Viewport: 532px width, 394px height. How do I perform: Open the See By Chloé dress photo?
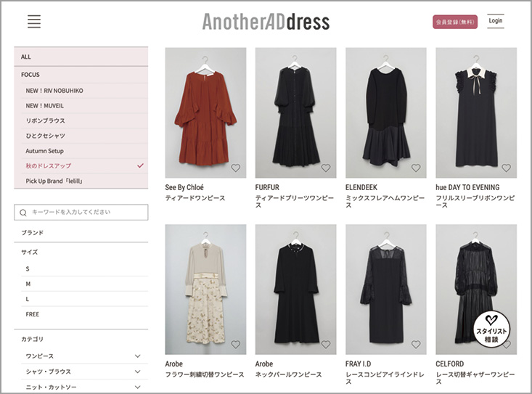click(x=205, y=112)
